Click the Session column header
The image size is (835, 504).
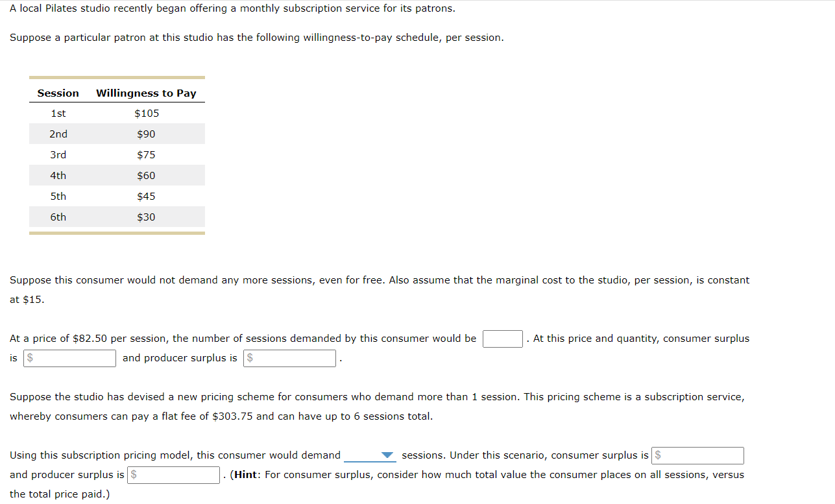(x=58, y=93)
